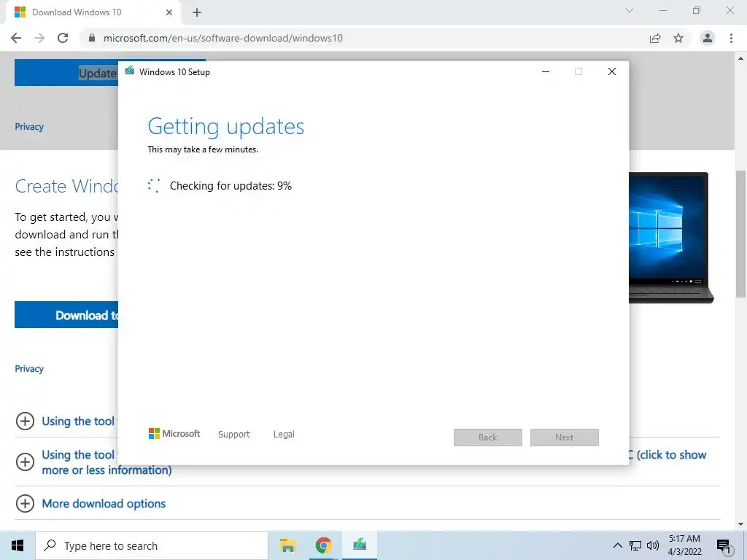
Task: Open the Windows Start menu
Action: 18,545
